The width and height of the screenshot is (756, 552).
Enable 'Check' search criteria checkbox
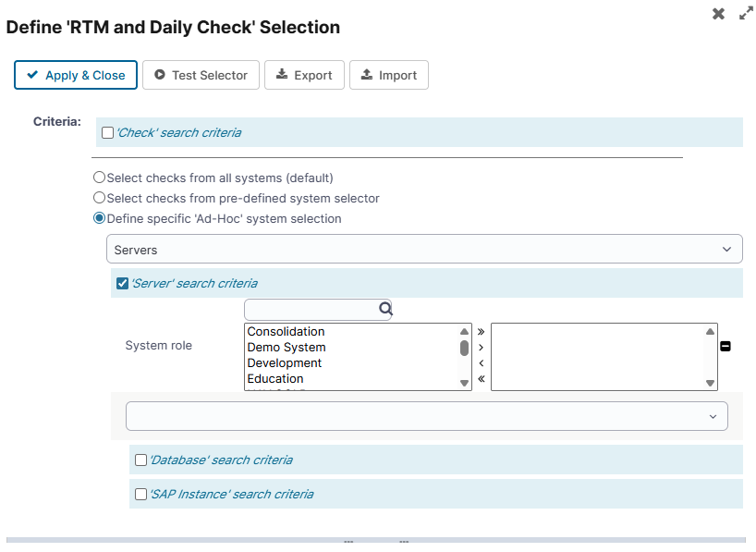coord(108,133)
